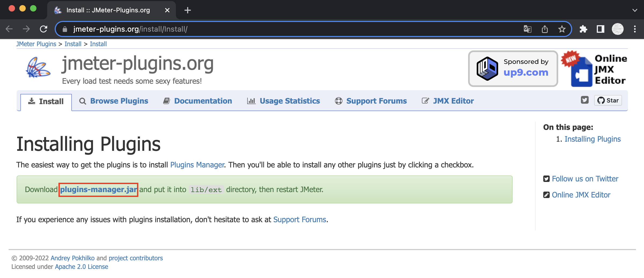Click the last Install breadcrumb link
This screenshot has height=278, width=644.
(98, 44)
